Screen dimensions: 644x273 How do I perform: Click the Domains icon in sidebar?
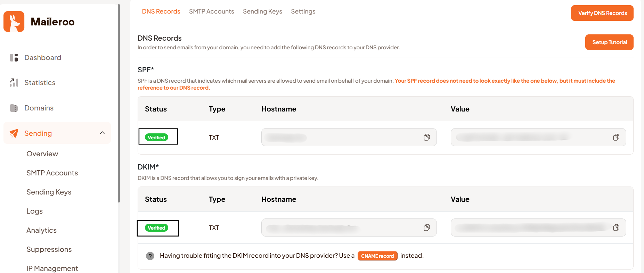pos(14,108)
